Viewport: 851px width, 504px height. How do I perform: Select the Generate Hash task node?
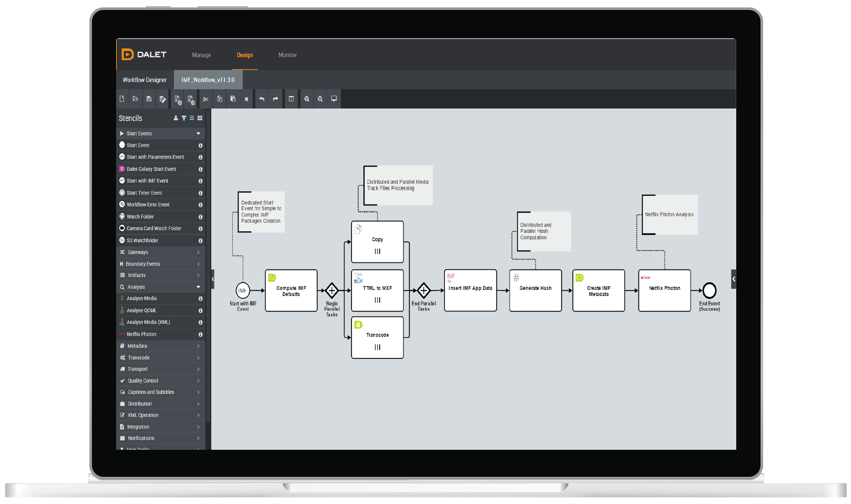tap(535, 290)
